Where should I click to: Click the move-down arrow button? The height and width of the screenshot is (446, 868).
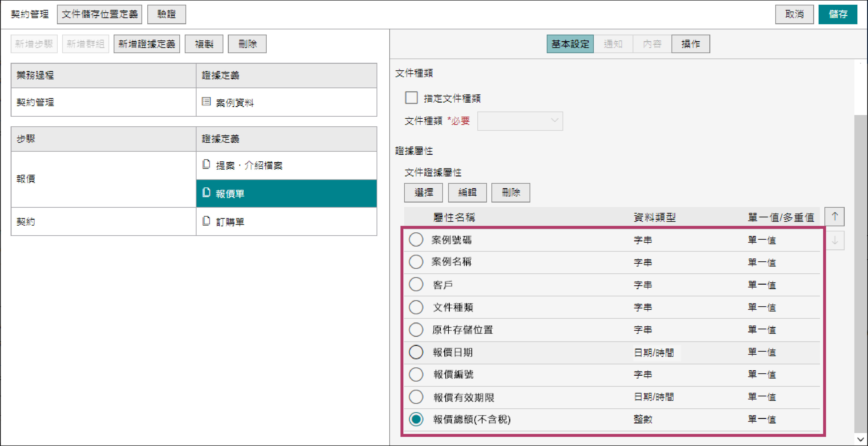(x=834, y=240)
